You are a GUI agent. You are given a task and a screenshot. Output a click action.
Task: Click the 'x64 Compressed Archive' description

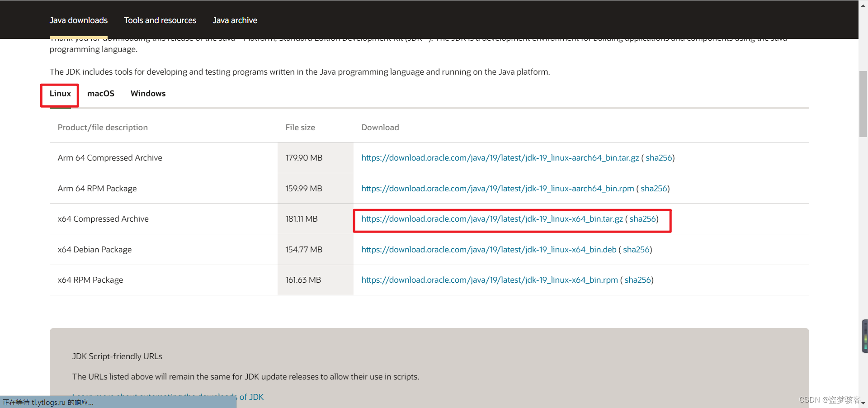[x=103, y=219]
